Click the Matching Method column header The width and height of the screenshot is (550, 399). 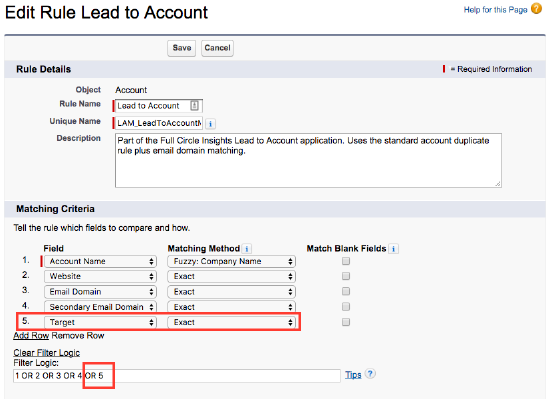pos(203,249)
